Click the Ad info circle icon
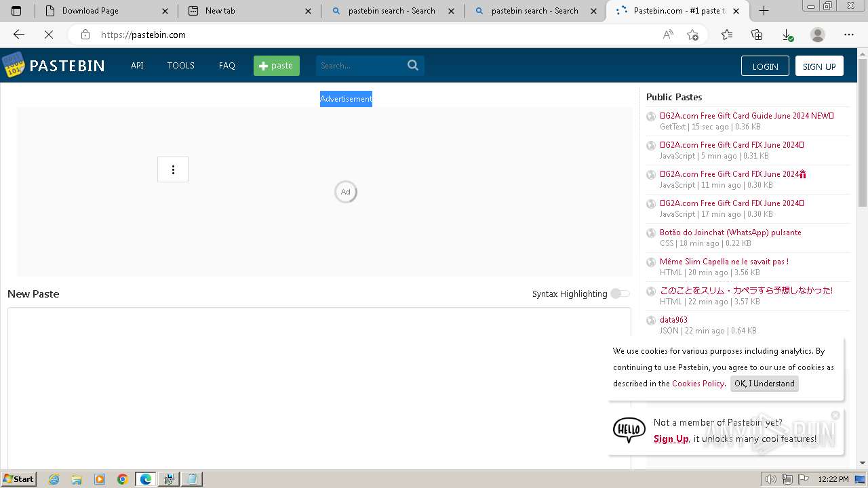 [x=346, y=192]
